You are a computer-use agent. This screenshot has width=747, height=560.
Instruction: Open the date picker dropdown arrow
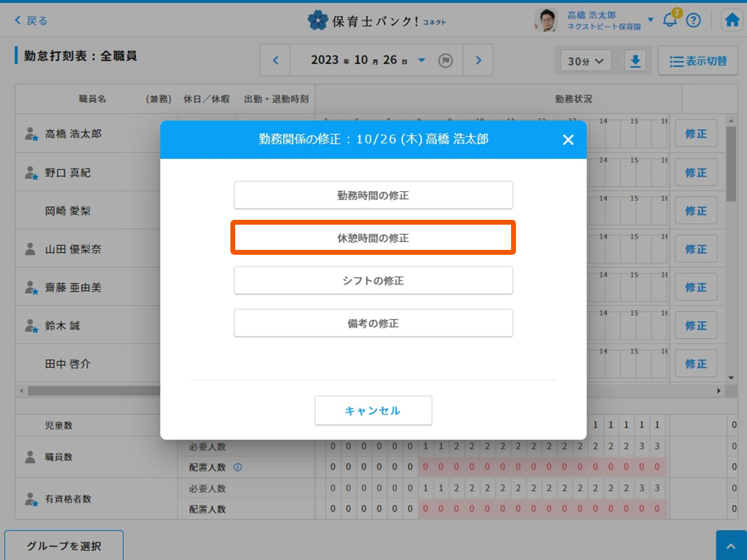click(x=421, y=61)
